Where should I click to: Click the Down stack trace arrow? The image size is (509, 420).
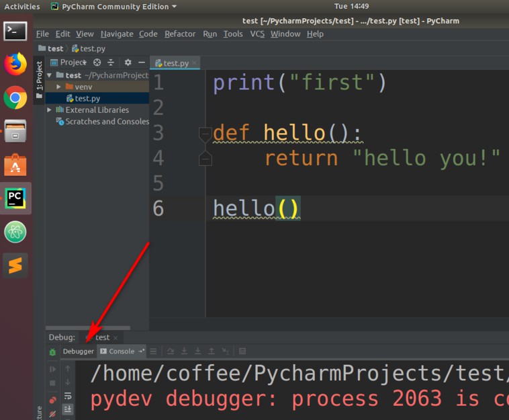point(68,382)
